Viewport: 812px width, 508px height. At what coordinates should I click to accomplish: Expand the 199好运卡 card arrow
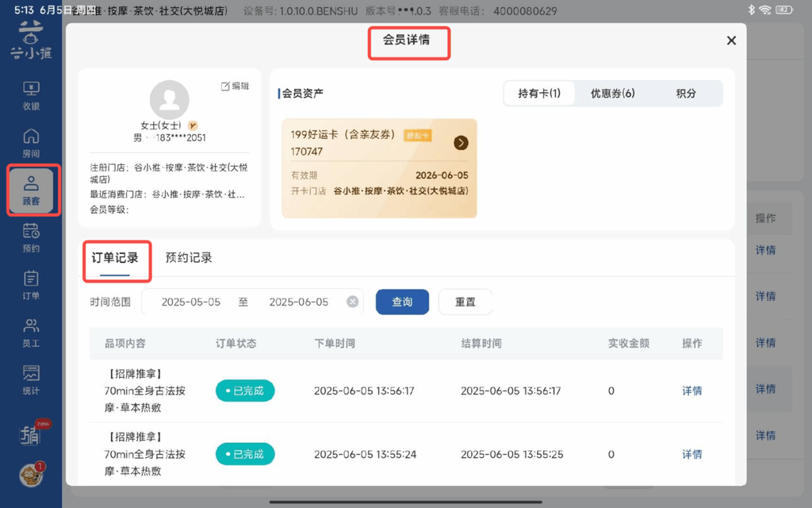point(461,143)
